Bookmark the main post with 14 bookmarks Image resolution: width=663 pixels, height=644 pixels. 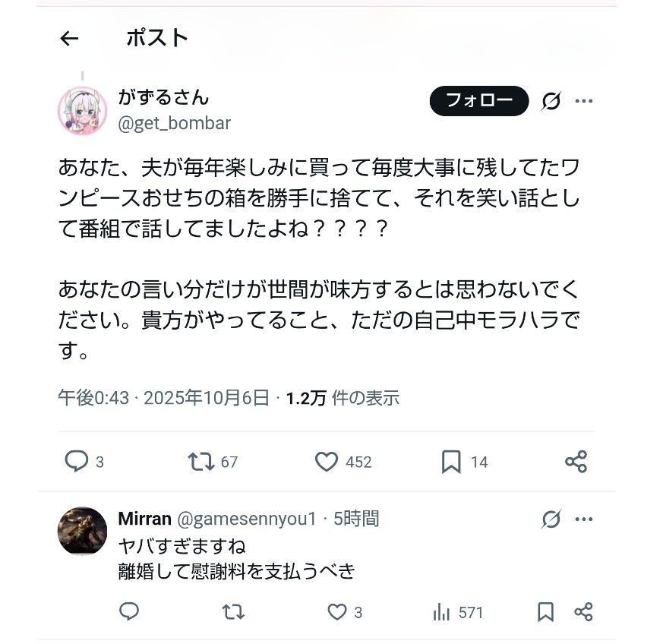click(x=451, y=461)
